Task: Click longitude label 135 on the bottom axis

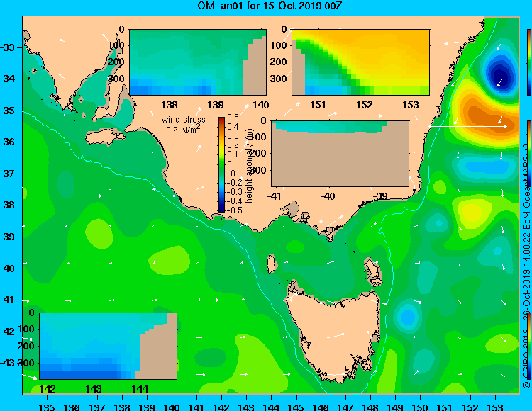Action: pyautogui.click(x=47, y=407)
